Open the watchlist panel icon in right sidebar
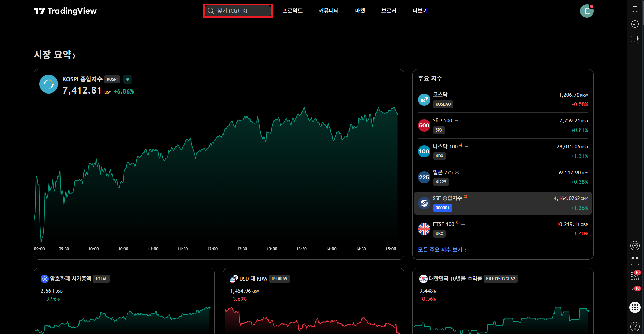644x334 pixels. (x=635, y=8)
